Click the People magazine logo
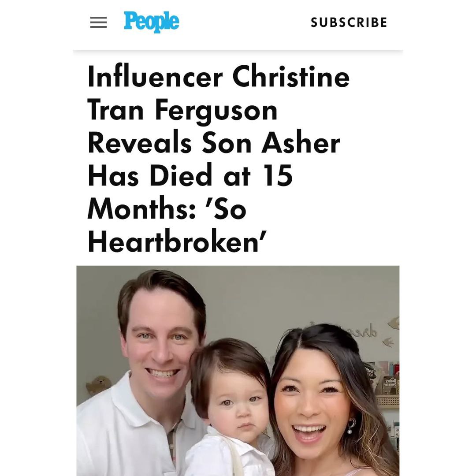 coord(151,22)
